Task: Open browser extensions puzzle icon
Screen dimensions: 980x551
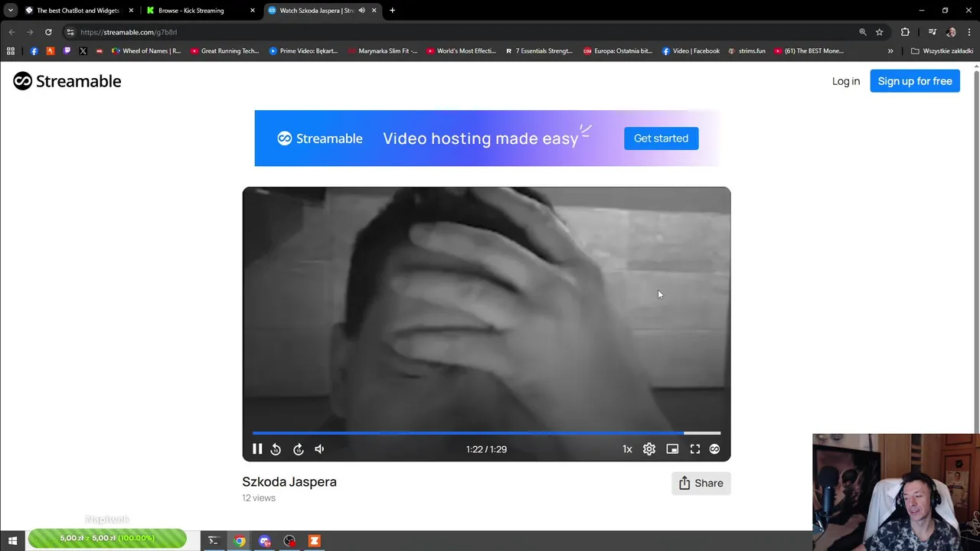Action: point(905,32)
